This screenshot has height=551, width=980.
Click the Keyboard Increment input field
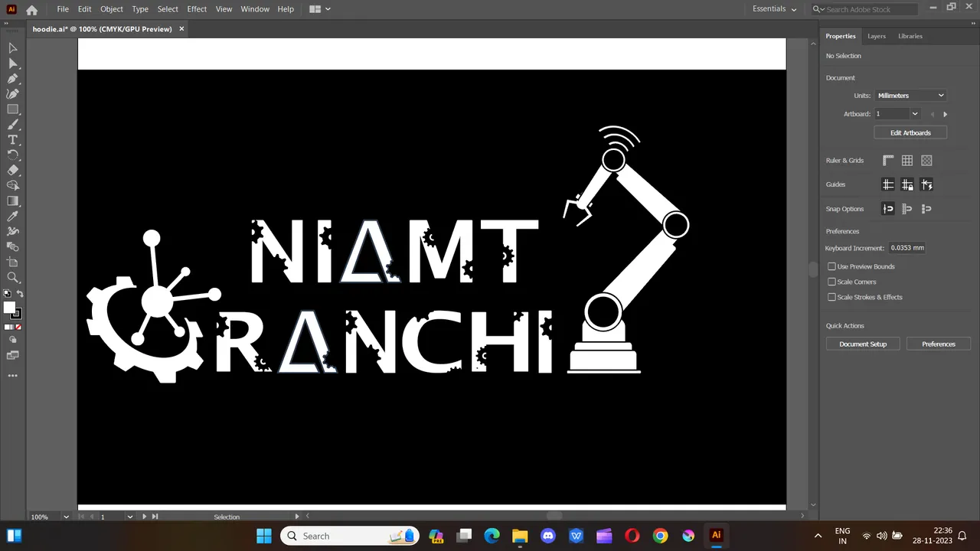906,248
